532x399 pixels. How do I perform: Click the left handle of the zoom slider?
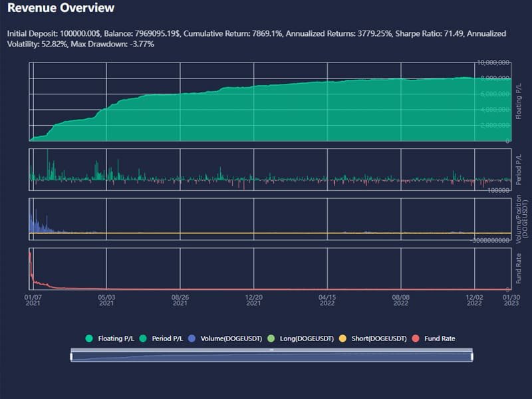[x=71, y=356]
